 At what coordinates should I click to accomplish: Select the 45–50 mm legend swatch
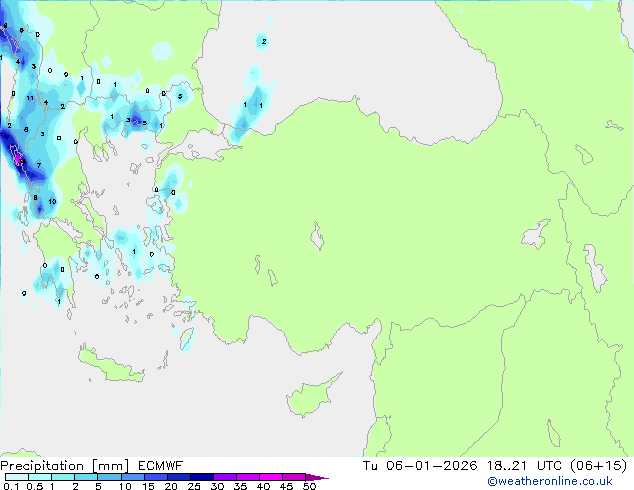click(294, 477)
